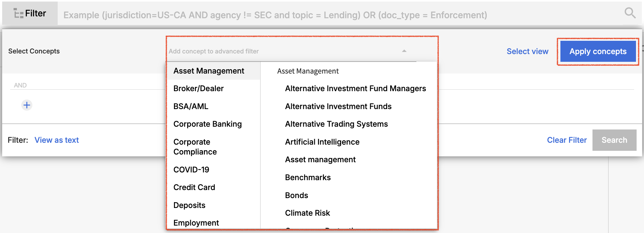Screen dimensions: 644x233
Task: Click the Filter tree icon button
Action: 30,13
